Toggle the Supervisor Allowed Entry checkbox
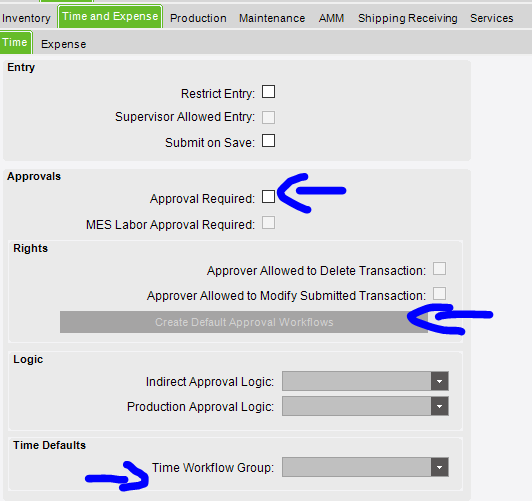 click(268, 117)
